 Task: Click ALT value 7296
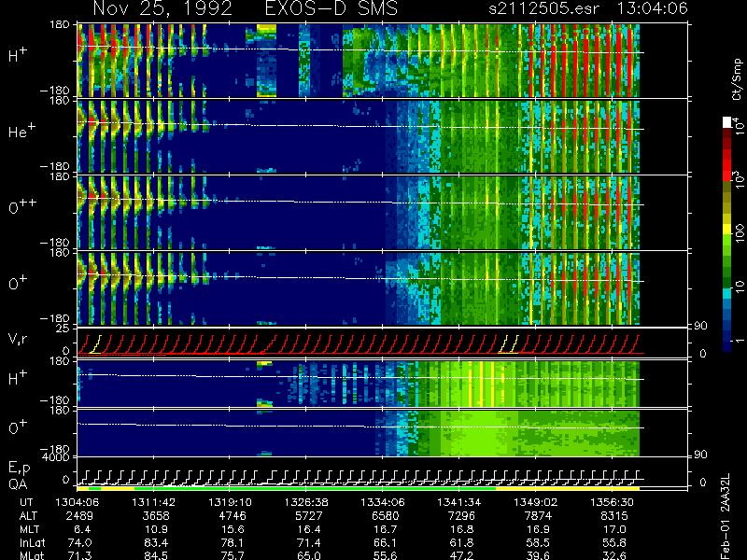pos(461,516)
